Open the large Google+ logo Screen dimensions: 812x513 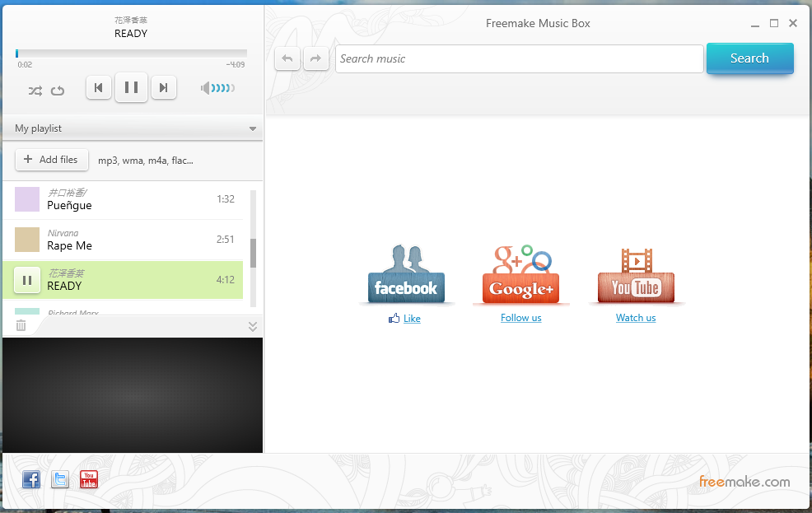point(521,274)
